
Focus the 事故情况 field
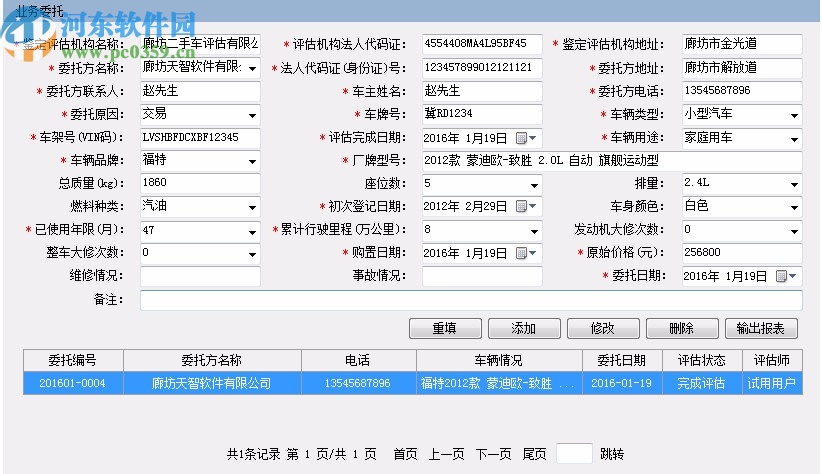point(482,276)
